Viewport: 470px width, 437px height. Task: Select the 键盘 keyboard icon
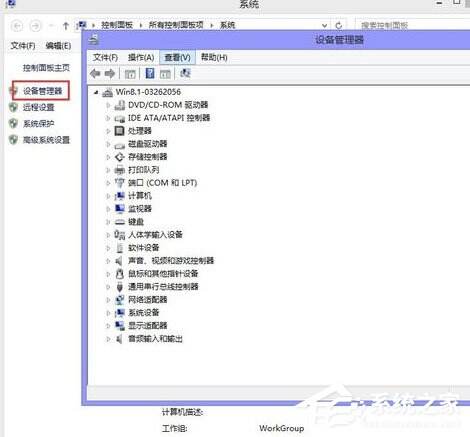(x=119, y=222)
